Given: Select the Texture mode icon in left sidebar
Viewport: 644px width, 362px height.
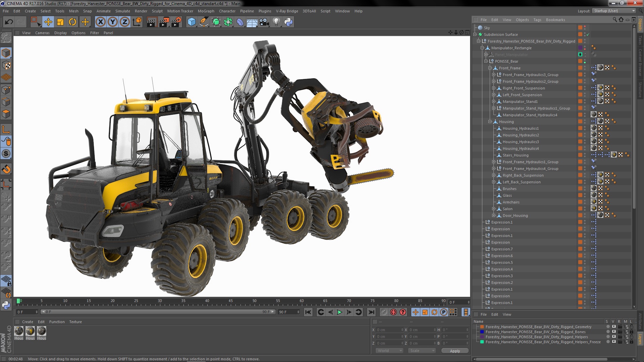Looking at the screenshot, I should tap(6, 65).
